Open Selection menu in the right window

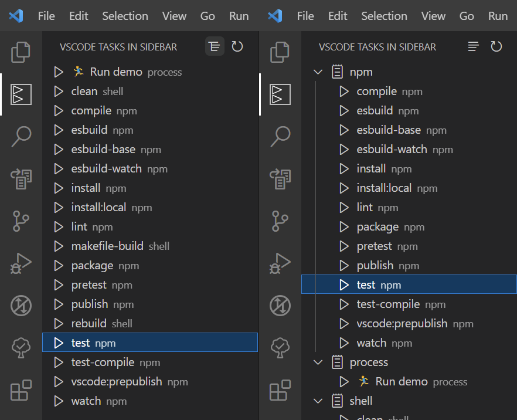point(385,16)
